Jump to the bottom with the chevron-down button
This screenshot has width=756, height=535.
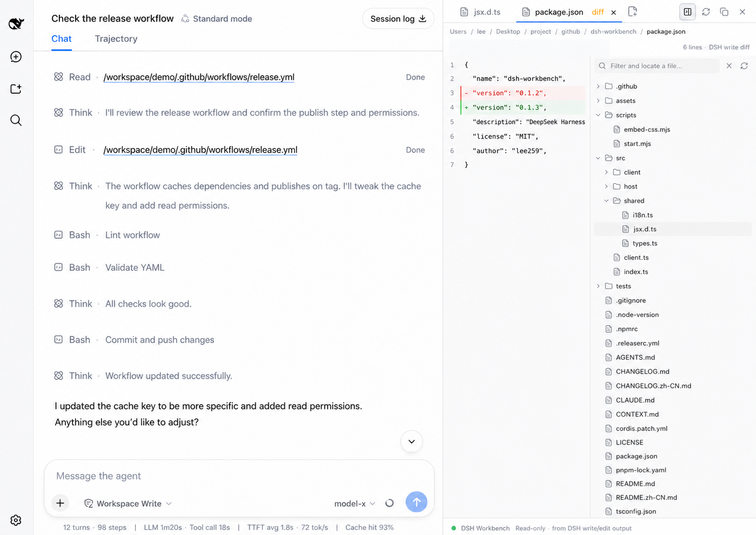[411, 442]
